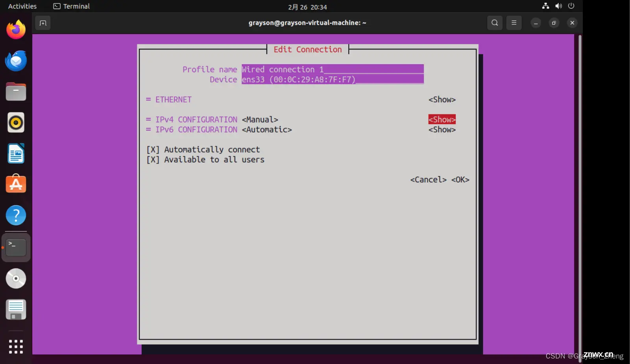Select the Cancel button
This screenshot has height=364, width=630.
tap(428, 180)
